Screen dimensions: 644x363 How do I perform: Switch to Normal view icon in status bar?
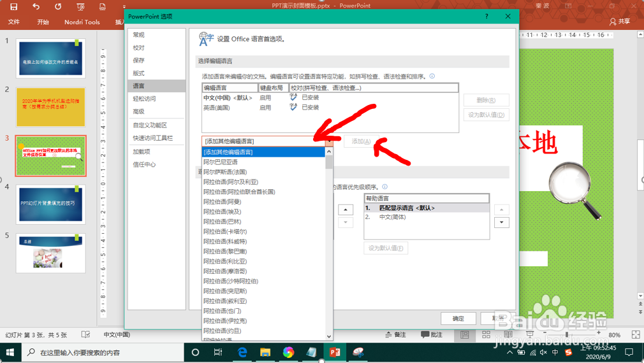465,335
